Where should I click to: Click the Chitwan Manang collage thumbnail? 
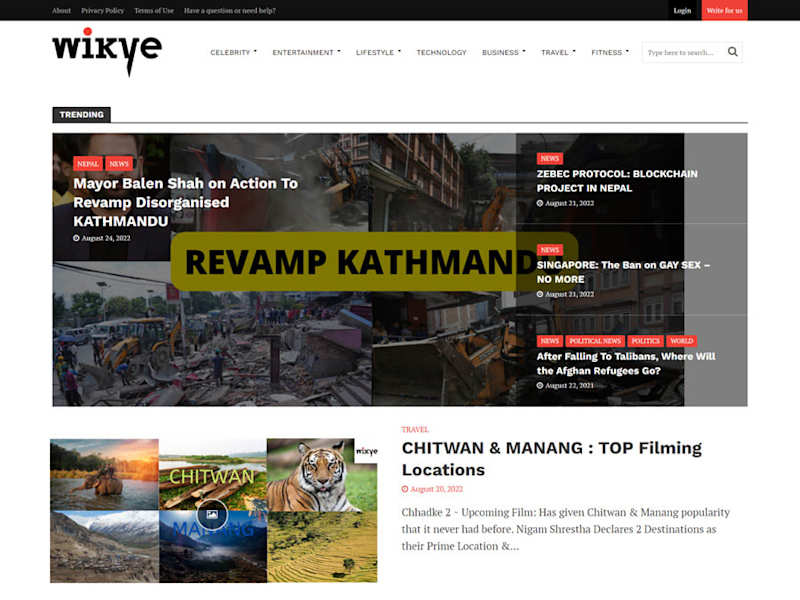(214, 511)
